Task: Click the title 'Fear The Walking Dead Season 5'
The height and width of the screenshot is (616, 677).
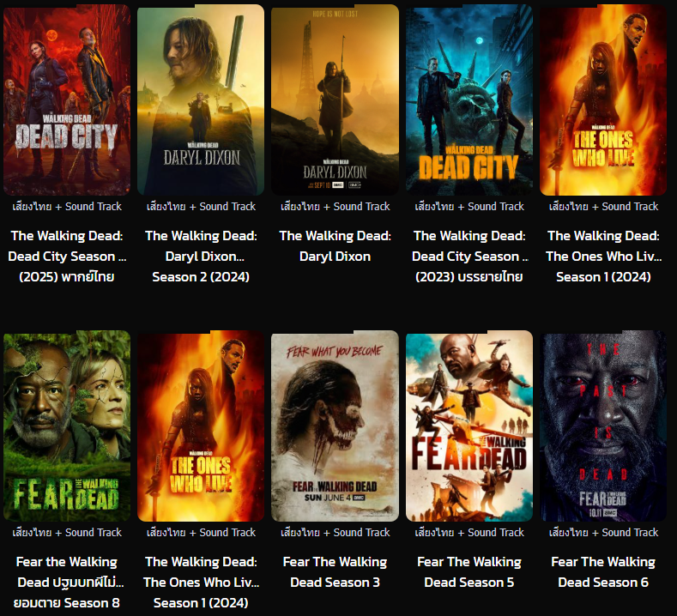Action: [x=469, y=572]
